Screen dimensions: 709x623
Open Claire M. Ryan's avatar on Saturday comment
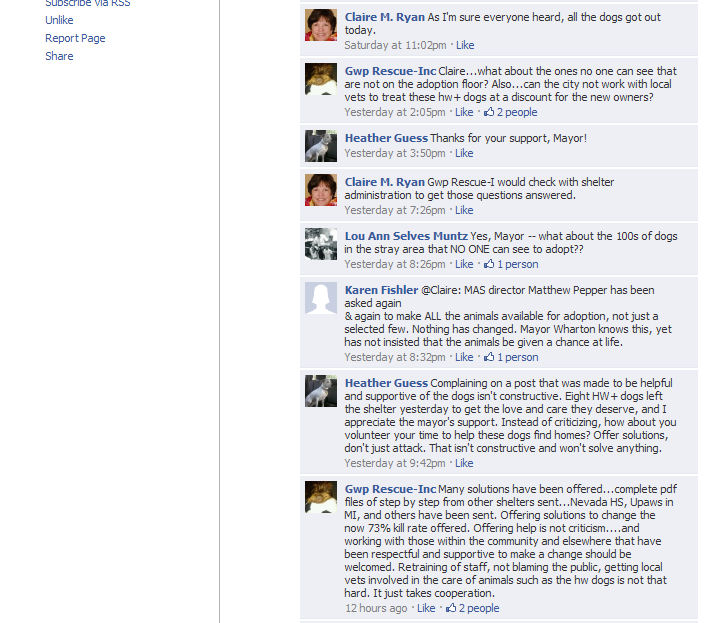321,25
